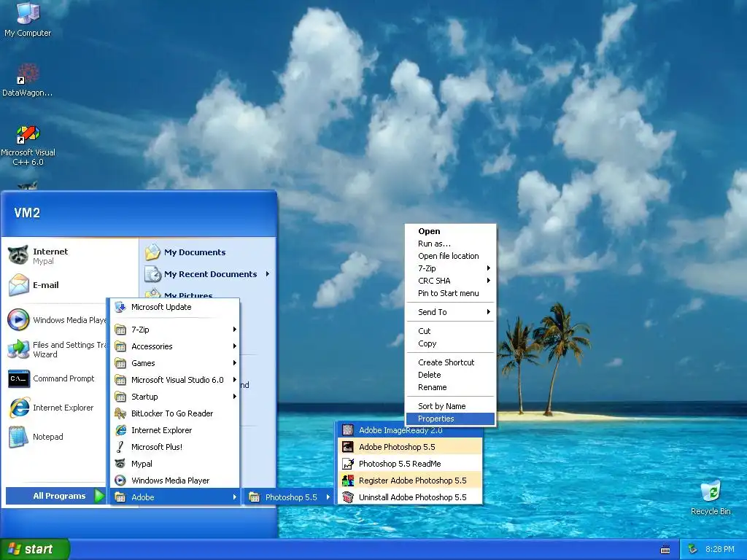Viewport: 747px width, 560px height.
Task: Click the system tray notification icon
Action: pos(693,549)
